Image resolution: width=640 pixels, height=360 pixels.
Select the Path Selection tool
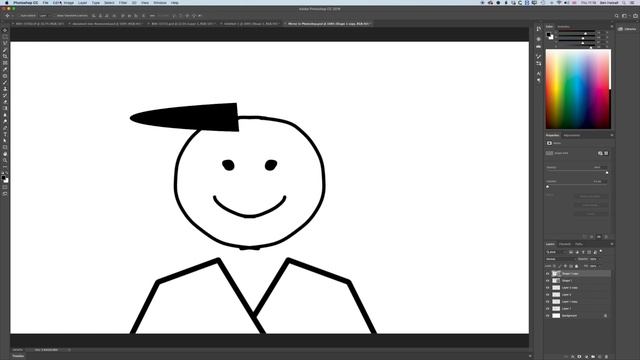pyautogui.click(x=5, y=141)
